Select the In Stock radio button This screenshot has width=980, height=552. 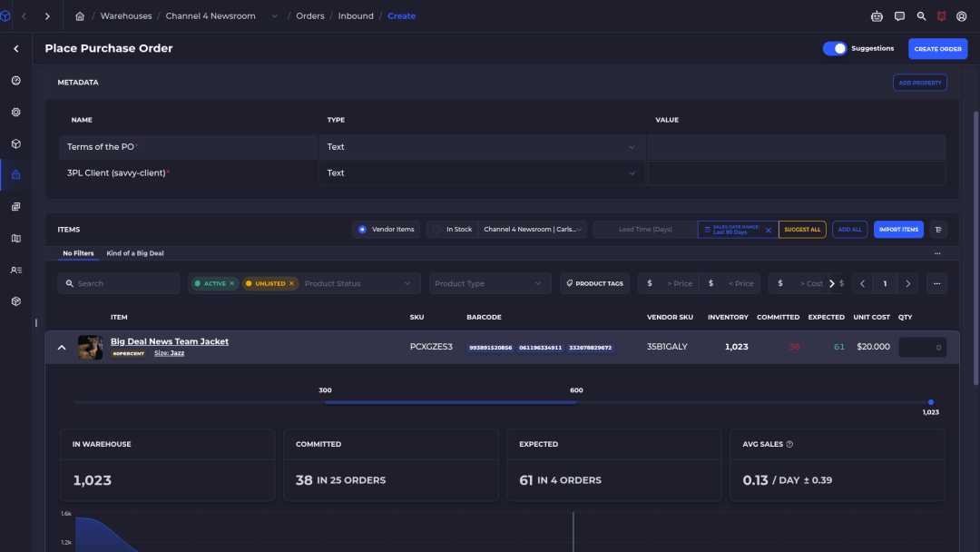436,230
